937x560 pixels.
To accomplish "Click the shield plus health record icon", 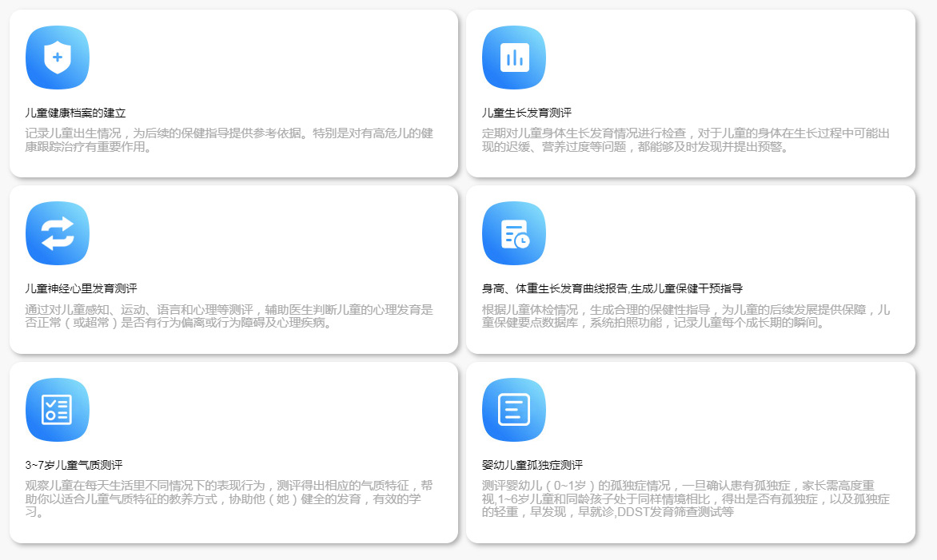I will tap(58, 58).
